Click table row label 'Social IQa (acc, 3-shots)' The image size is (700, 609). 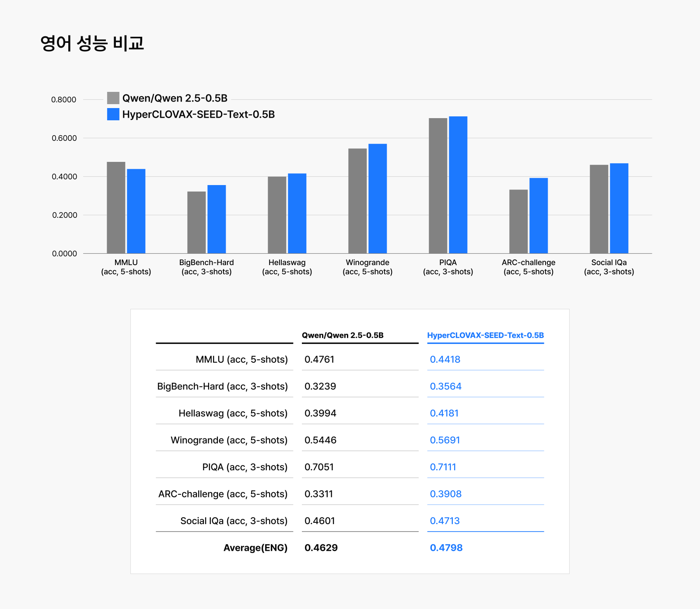click(x=234, y=521)
